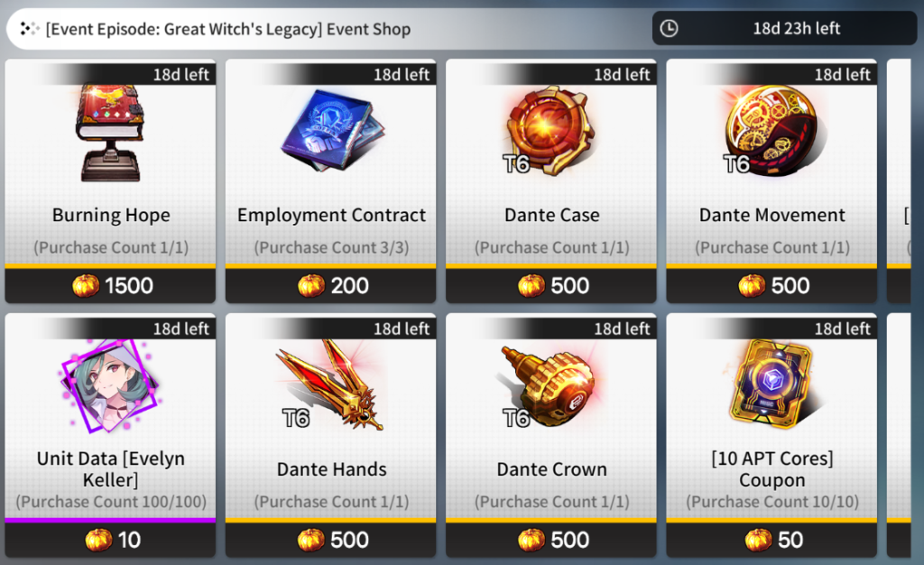Tap the Dante Case T6 gear icon

[x=550, y=130]
